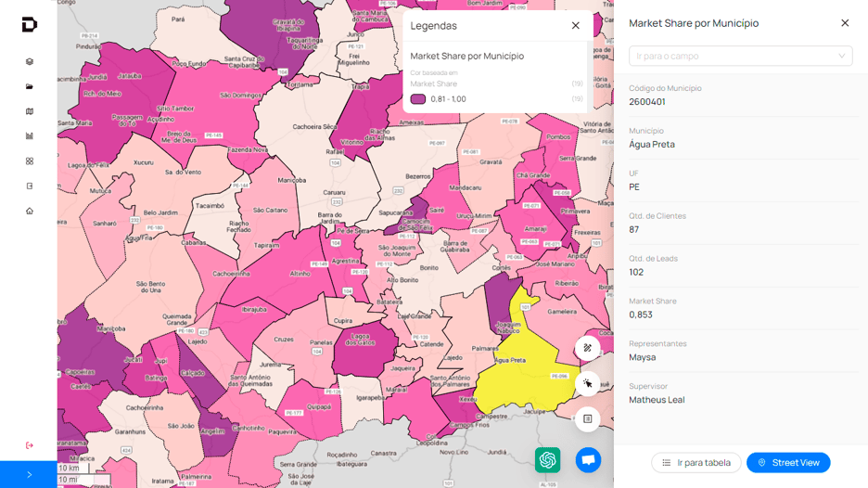The image size is (868, 488).
Task: Click the Gravatá label on the map
Action: click(491, 161)
